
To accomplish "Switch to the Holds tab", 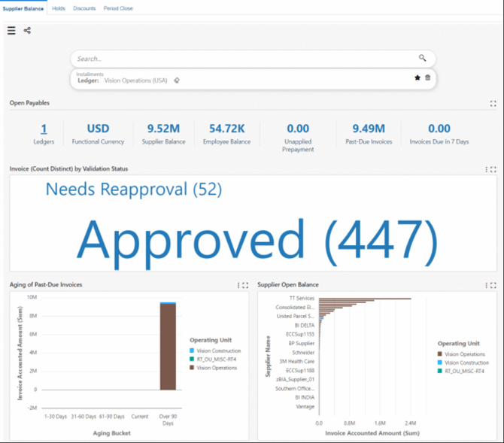I will 59,8.
